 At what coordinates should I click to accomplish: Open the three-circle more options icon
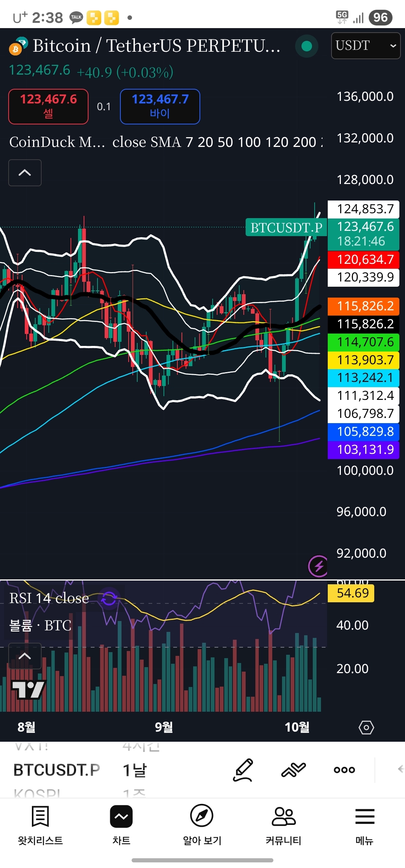point(344,770)
